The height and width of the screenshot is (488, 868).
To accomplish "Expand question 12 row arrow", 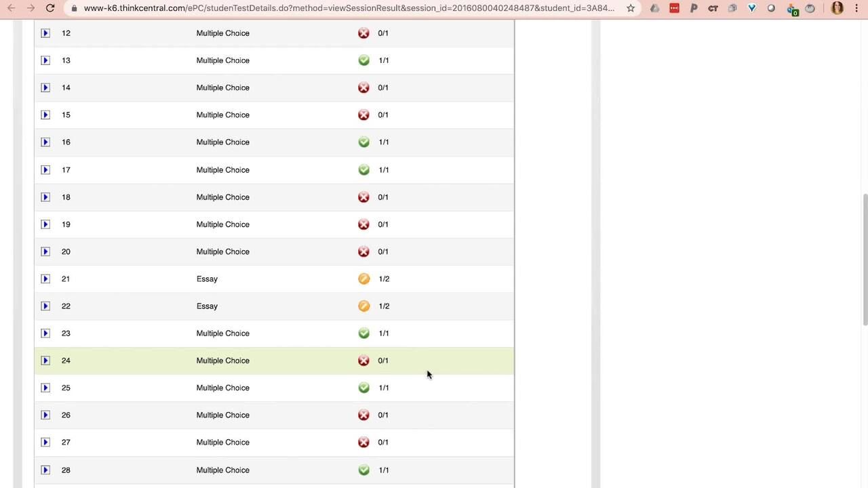I will tap(45, 33).
